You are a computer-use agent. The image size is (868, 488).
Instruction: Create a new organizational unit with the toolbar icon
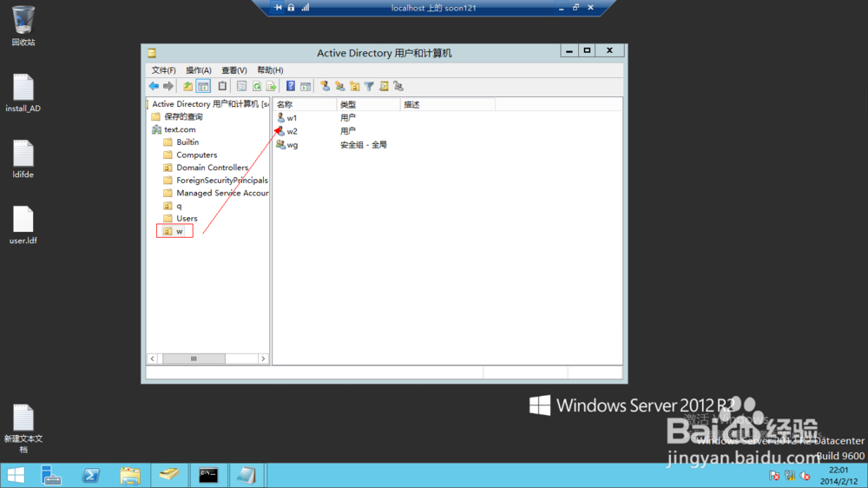coord(354,87)
